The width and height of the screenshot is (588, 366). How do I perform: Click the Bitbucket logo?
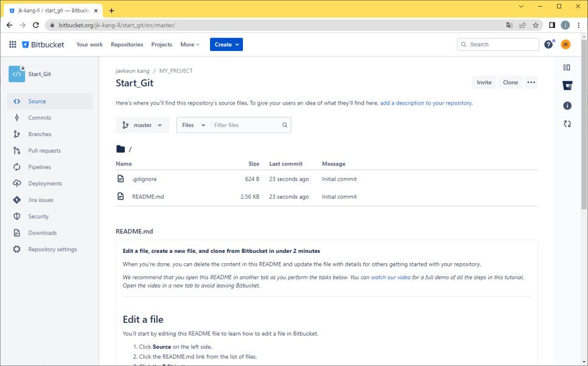coord(43,44)
